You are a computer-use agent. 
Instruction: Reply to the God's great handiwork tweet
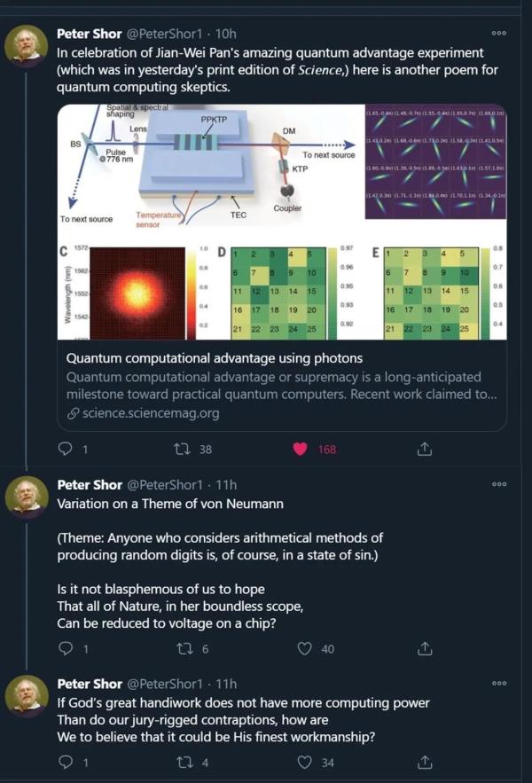[65, 763]
